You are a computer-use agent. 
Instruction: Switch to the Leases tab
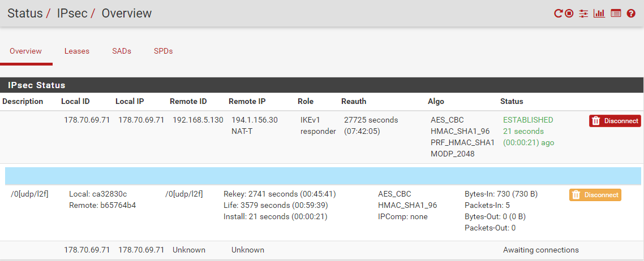[77, 51]
